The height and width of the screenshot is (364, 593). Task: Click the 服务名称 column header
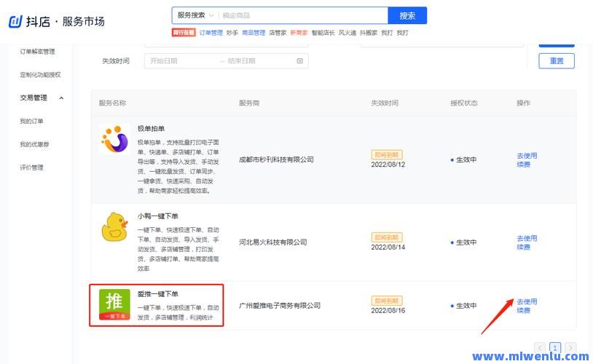112,103
